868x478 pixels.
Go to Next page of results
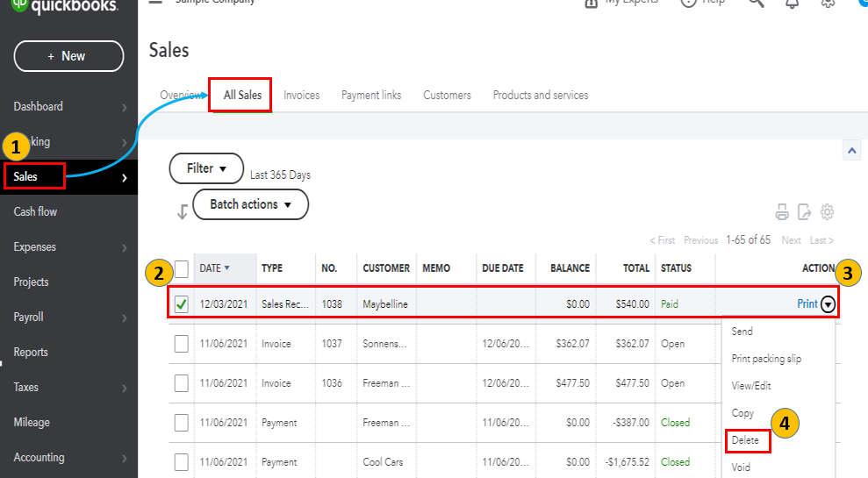[791, 240]
